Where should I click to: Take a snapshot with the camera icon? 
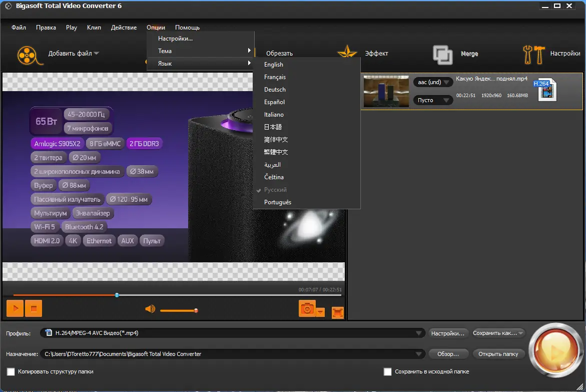(x=307, y=308)
